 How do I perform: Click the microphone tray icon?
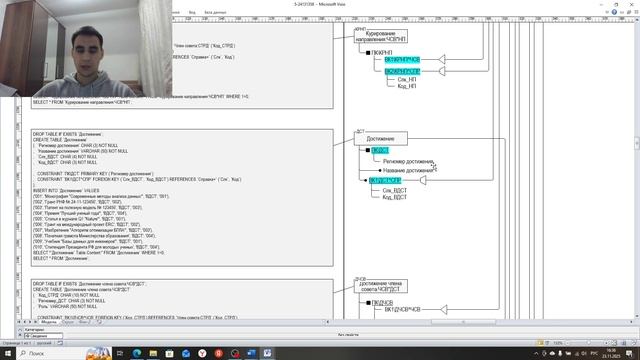click(560, 353)
